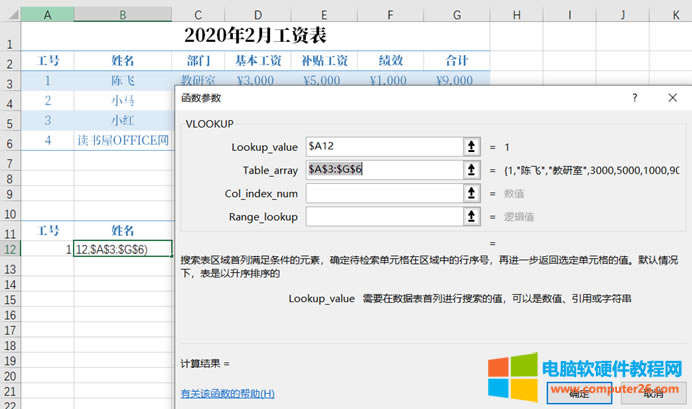Focus the Table_array input field
This screenshot has width=692, height=409.
pos(384,170)
